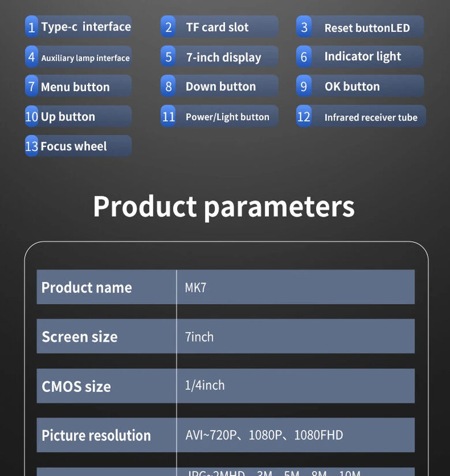Viewport: 450px width, 476px height.
Task: Select the number 9 badge beside OK button
Action: [x=304, y=87]
